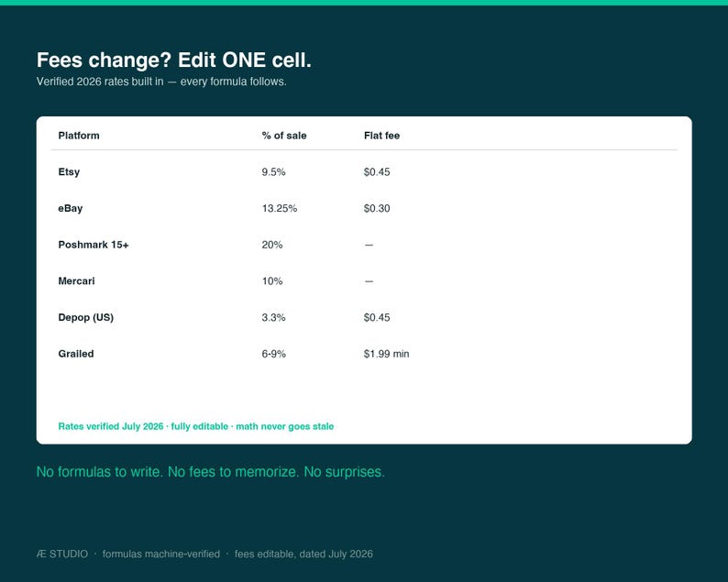Click the Platform column header
This screenshot has width=728, height=582.
coord(79,136)
